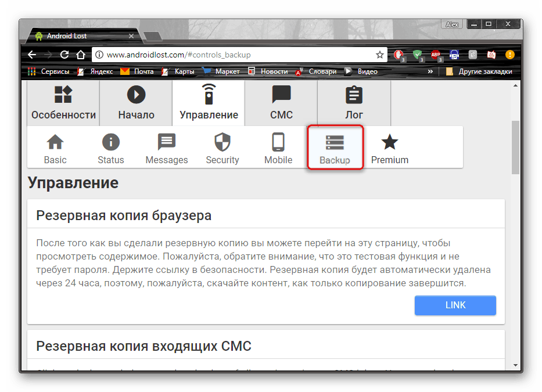Click the address bar URL field
Screen dimensions: 542x392
[x=232, y=55]
